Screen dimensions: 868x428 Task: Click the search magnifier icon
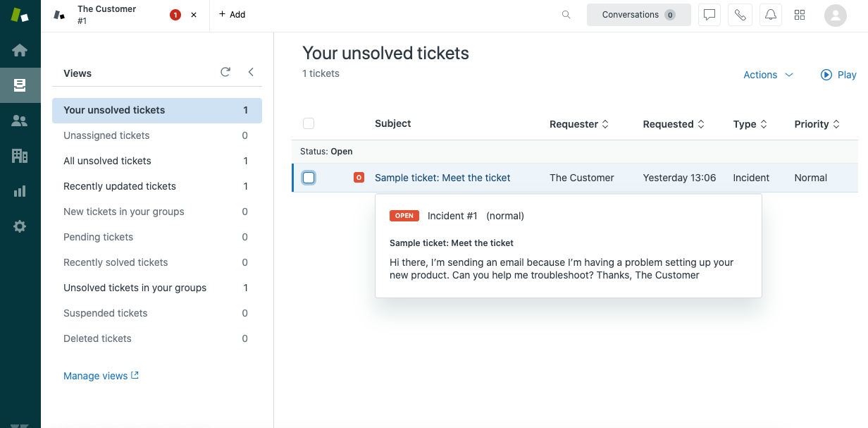[566, 15]
